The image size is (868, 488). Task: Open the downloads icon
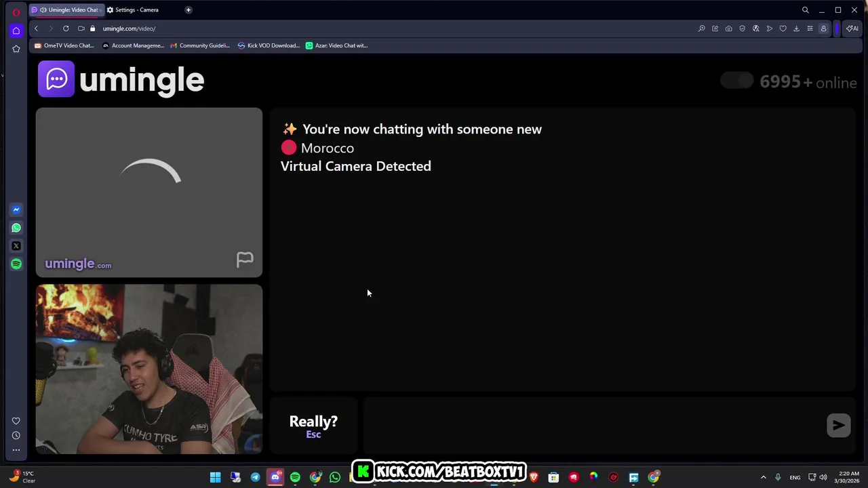[x=796, y=28]
